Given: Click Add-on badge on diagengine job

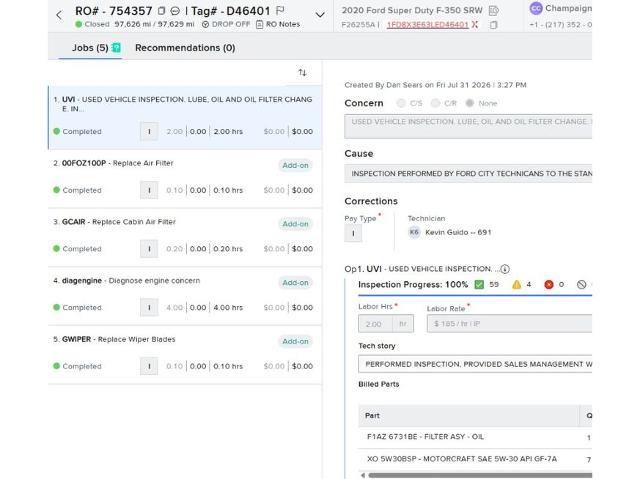Looking at the screenshot, I should tap(296, 283).
